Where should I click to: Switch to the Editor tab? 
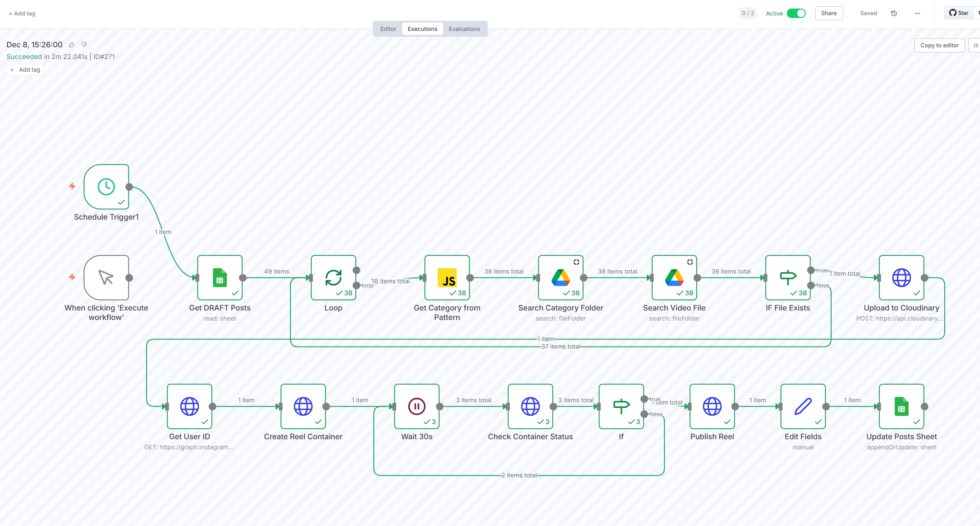pos(388,29)
